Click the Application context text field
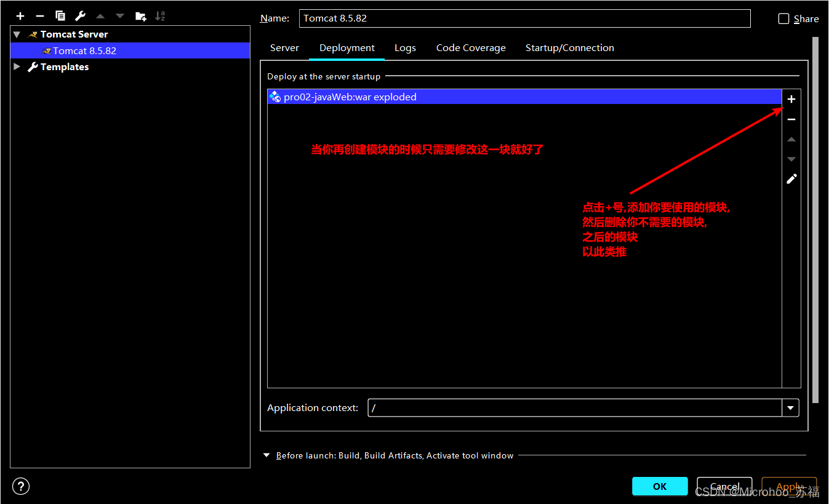The height and width of the screenshot is (504, 829). (x=575, y=407)
